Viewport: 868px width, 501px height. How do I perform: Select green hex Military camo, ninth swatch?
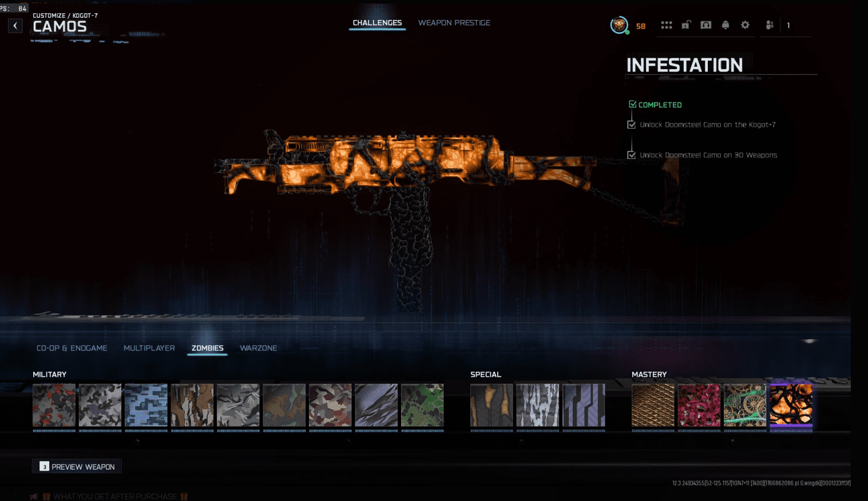click(422, 405)
